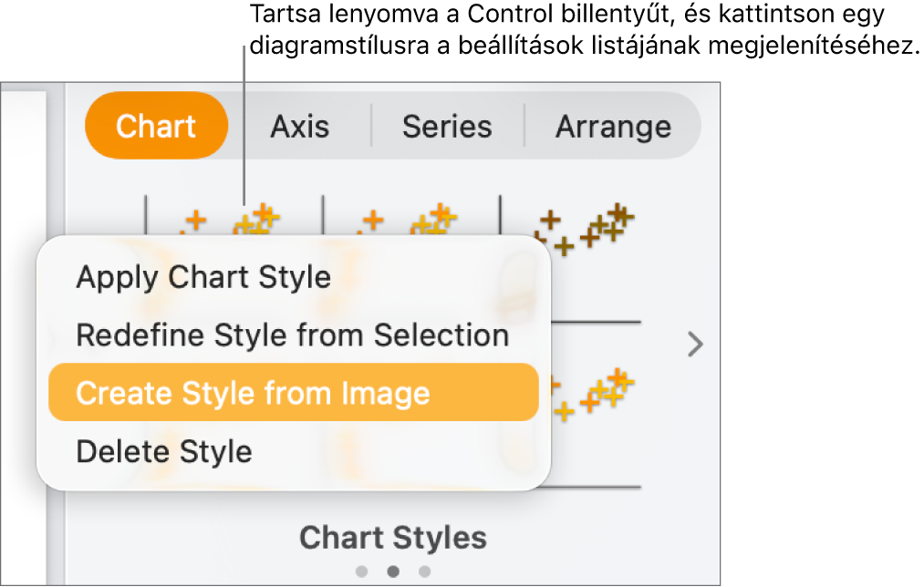Choose the dark brown chart style thumbnail
This screenshot has width=924, height=587.
[584, 228]
